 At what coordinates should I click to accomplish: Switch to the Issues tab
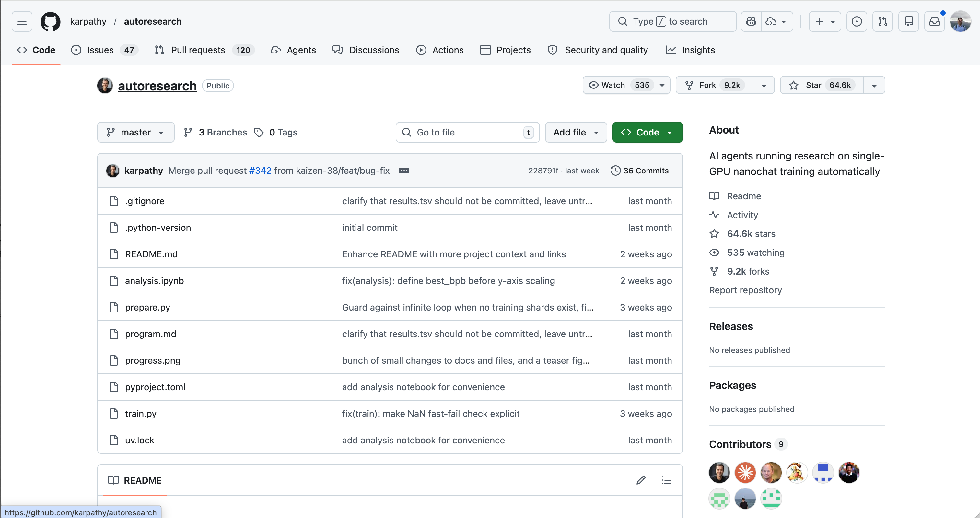pyautogui.click(x=100, y=50)
